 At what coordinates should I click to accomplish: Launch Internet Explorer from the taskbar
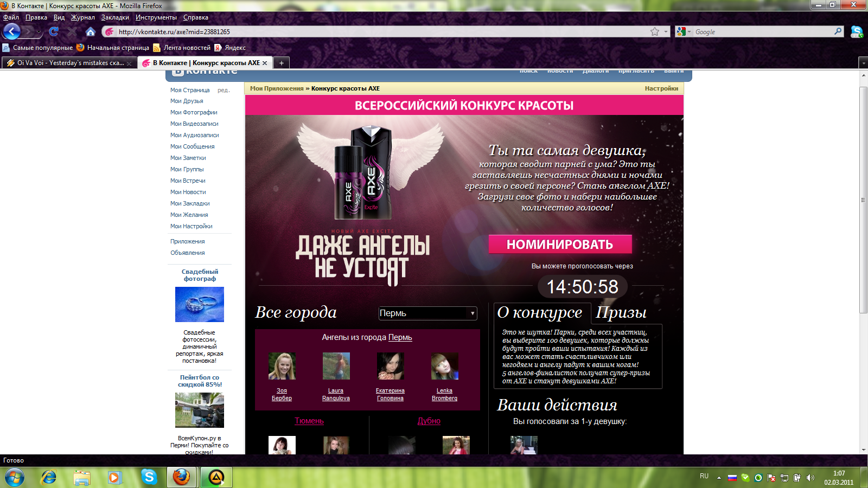point(49,478)
